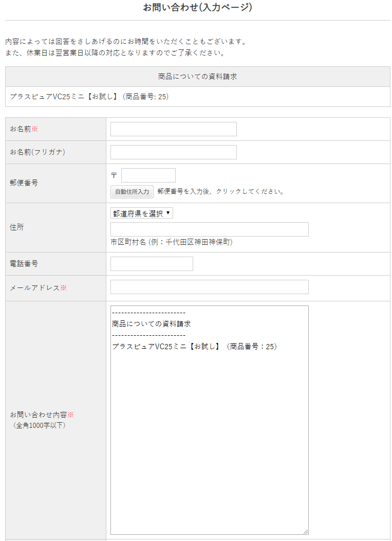
Task: Click the textarea resize handle corner
Action: tap(306, 532)
